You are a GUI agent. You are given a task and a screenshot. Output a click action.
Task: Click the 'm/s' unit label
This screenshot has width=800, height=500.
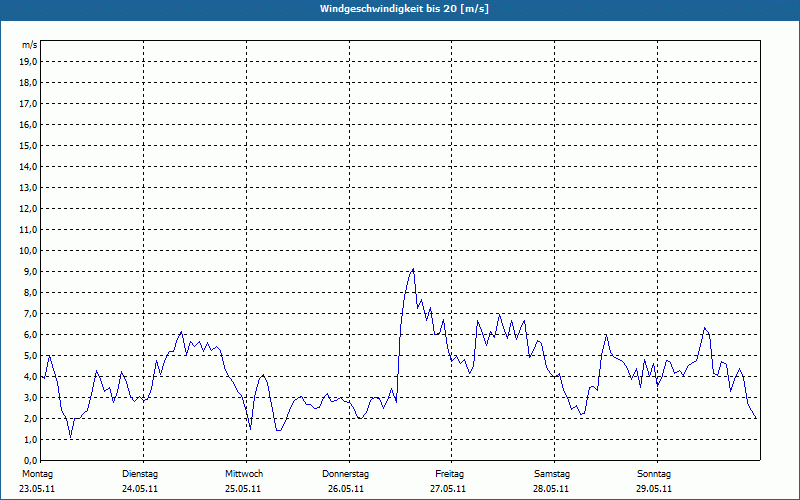tap(30, 45)
